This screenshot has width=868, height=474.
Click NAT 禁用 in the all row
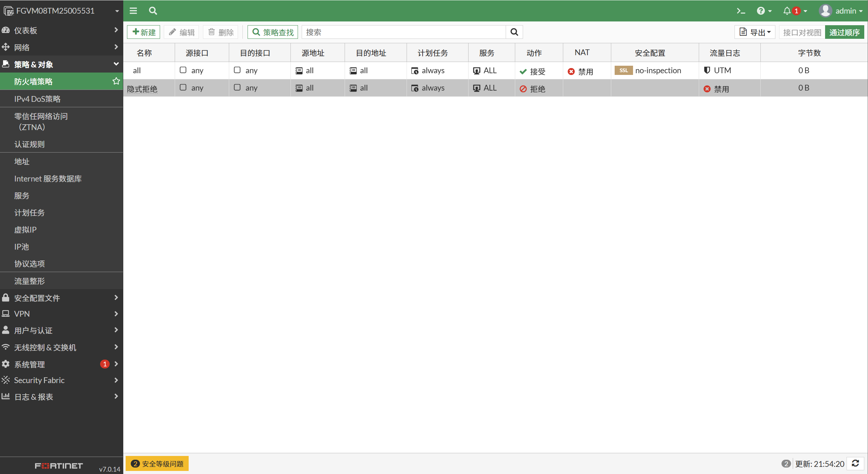[580, 72]
